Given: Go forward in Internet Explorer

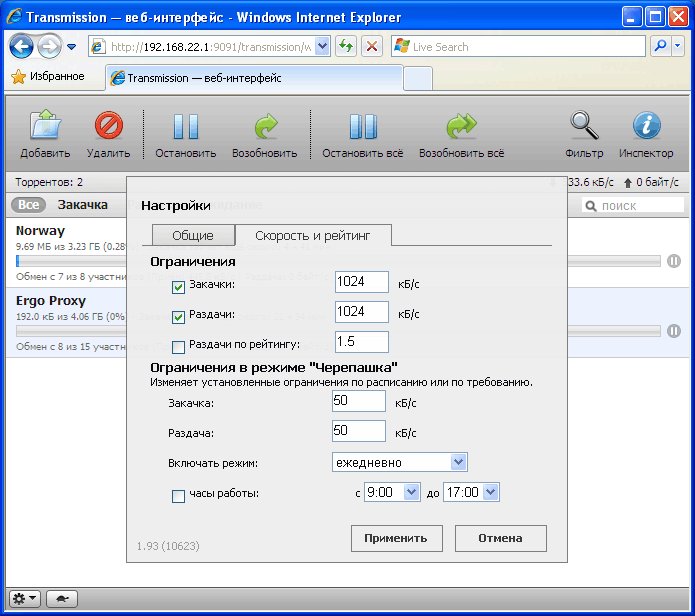Looking at the screenshot, I should (x=49, y=46).
